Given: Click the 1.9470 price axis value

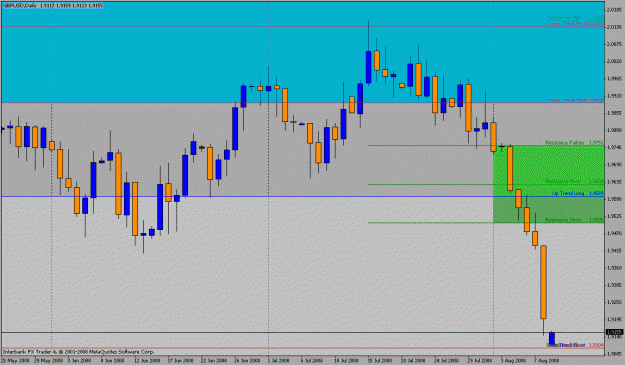Looking at the screenshot, I should pos(615,234).
